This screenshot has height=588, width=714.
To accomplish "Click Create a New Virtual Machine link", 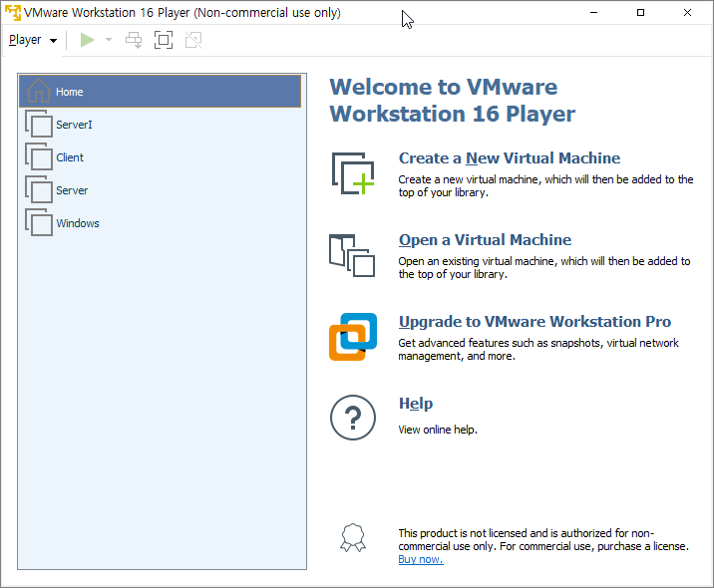I will pos(510,158).
